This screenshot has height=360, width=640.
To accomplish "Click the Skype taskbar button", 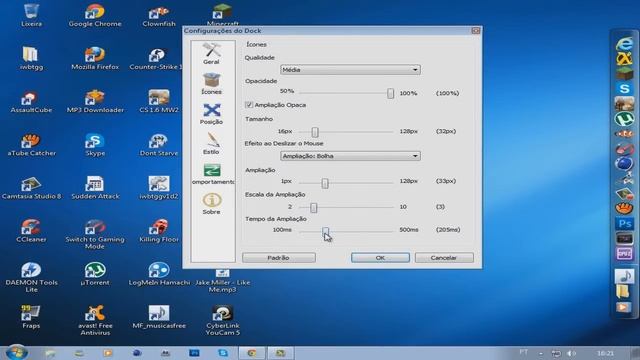I will tap(223, 353).
